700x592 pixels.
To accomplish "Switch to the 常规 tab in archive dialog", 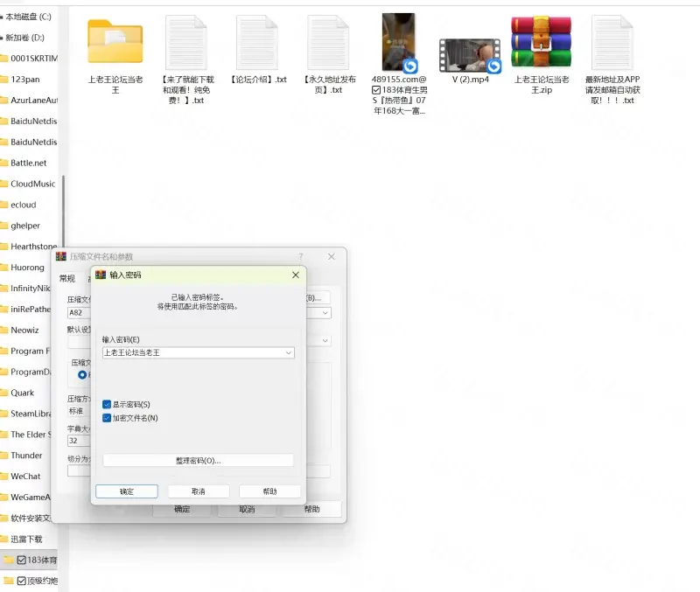I will 66,278.
